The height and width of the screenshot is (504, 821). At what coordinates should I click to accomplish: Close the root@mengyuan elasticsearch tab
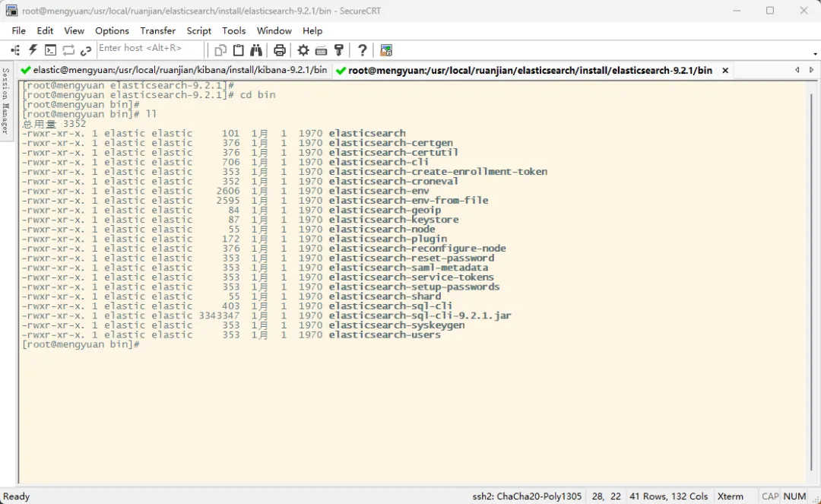point(725,70)
